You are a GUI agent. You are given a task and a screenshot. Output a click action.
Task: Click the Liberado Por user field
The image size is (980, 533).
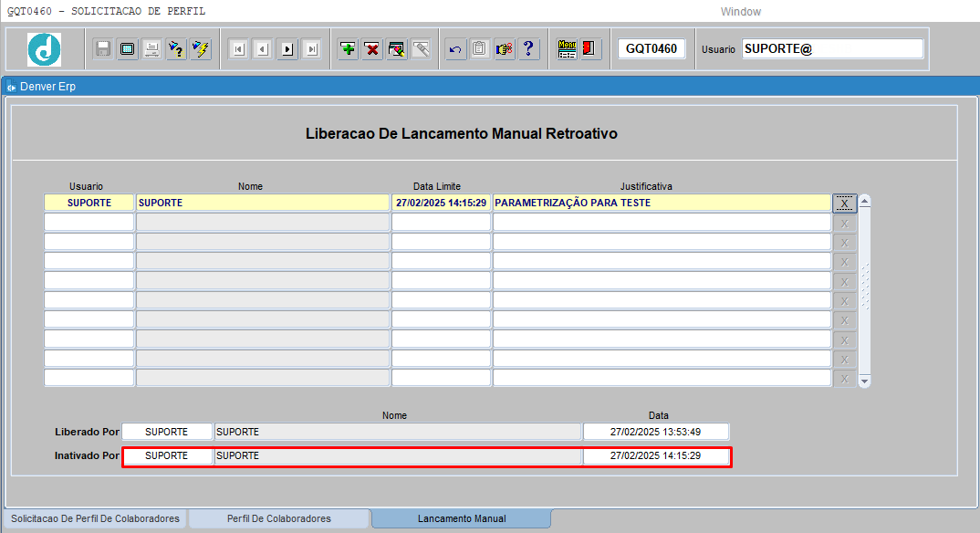tap(167, 432)
